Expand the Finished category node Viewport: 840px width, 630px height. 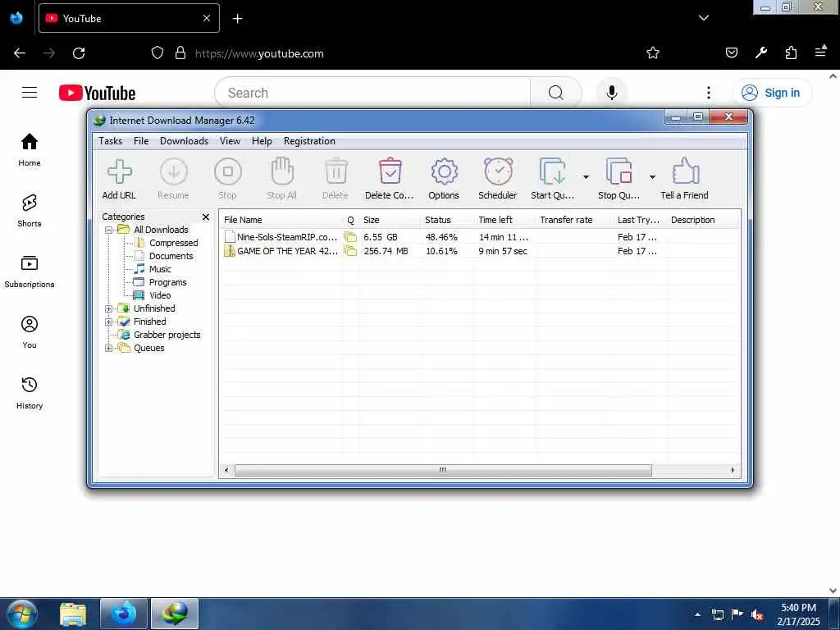click(109, 322)
